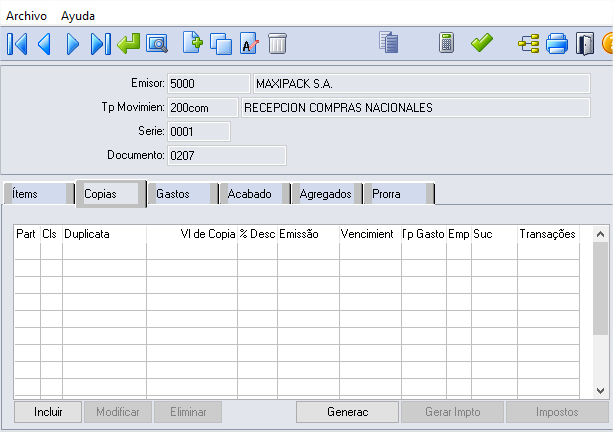Click the Vl de Copia column header

click(192, 234)
